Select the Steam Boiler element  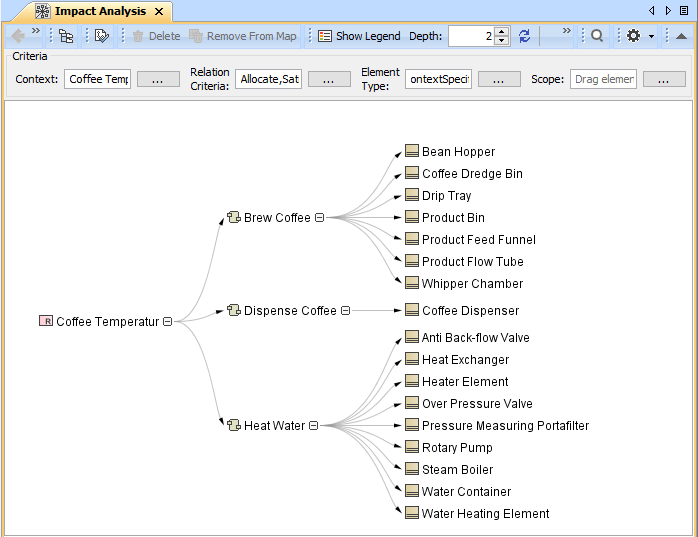tap(457, 470)
